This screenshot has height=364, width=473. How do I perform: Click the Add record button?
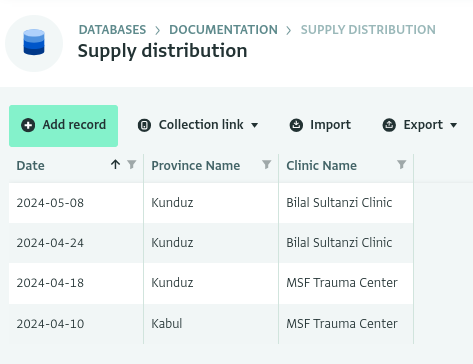tap(63, 126)
